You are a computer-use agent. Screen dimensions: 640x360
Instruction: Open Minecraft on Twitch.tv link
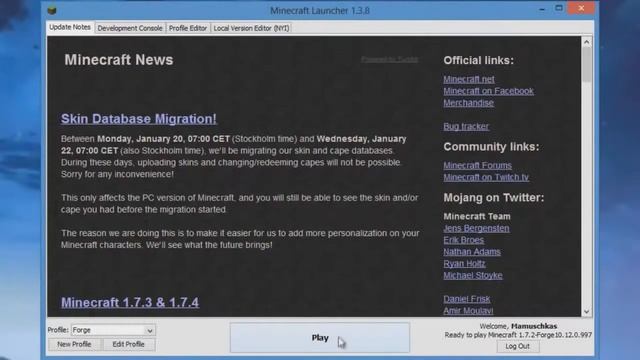point(486,177)
